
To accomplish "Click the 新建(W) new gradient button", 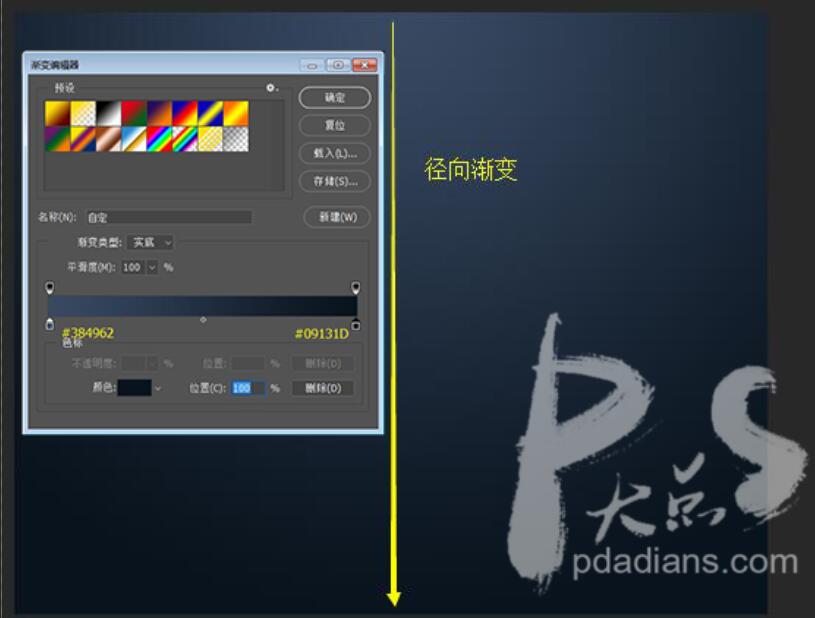I will (336, 217).
